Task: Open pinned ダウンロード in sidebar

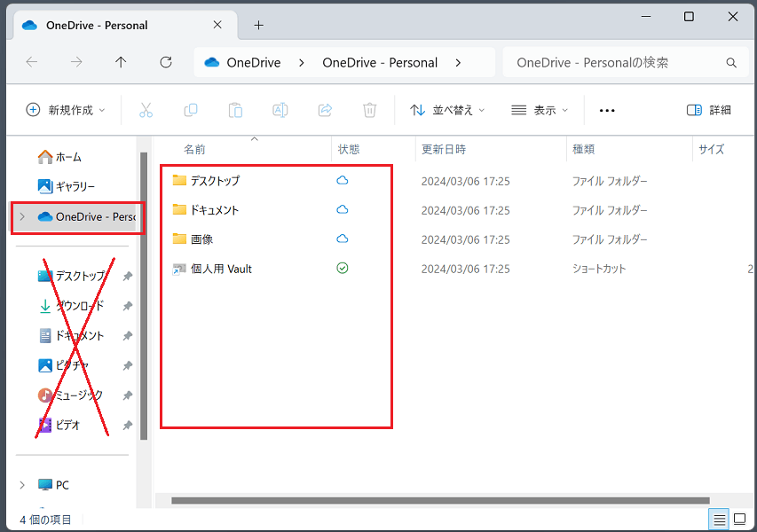Action: [72, 306]
